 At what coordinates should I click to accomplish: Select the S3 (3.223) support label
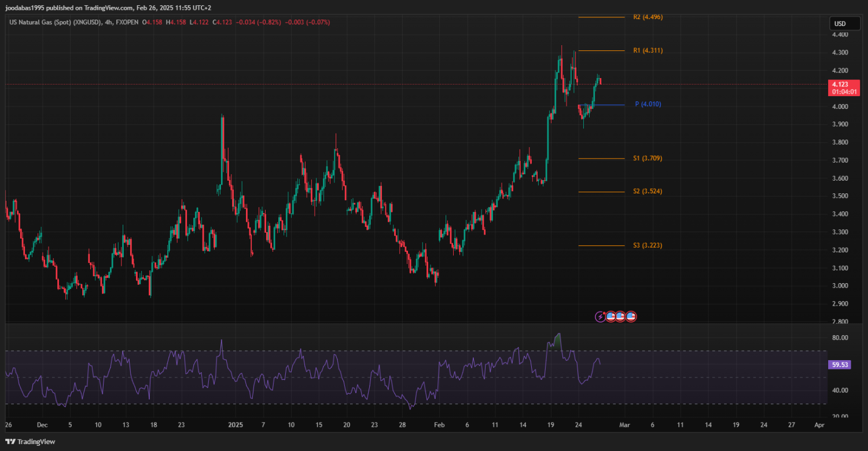647,245
